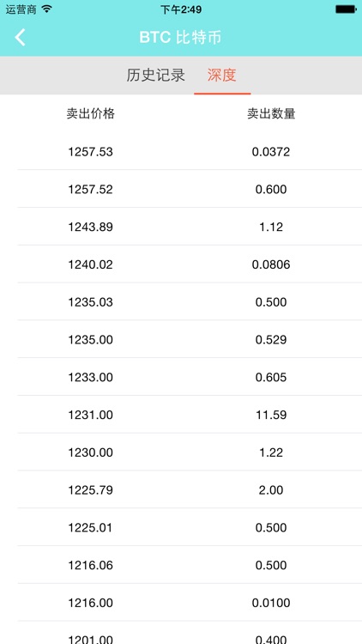Select the 1257.52 sell order row
Screen dimensions: 362x644
[x=181, y=189]
